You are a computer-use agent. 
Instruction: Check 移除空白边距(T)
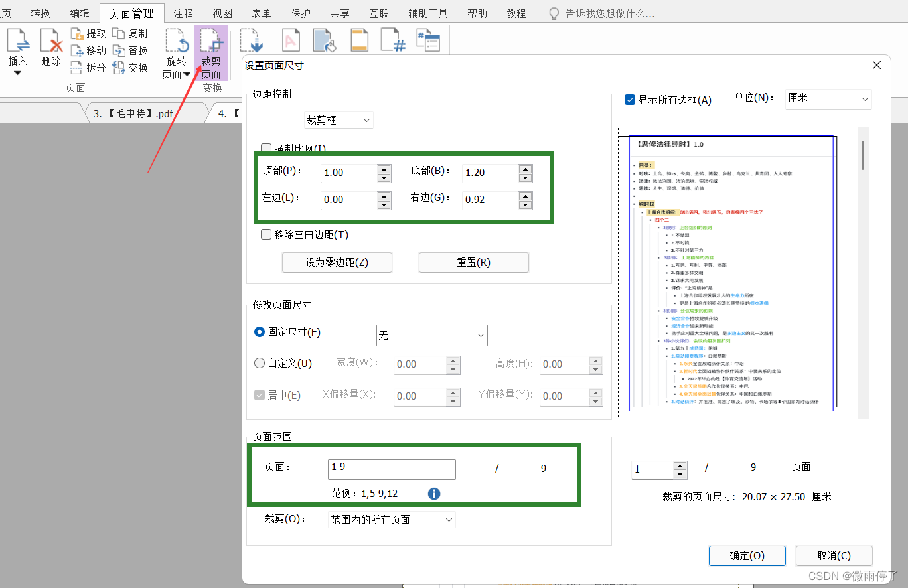pyautogui.click(x=266, y=234)
